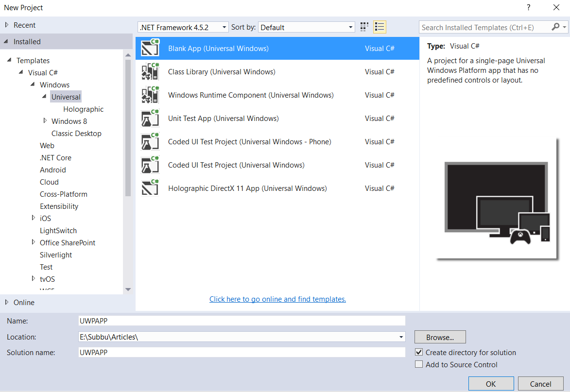
Task: Expand the Windows 8 tree node
Action: tap(45, 120)
